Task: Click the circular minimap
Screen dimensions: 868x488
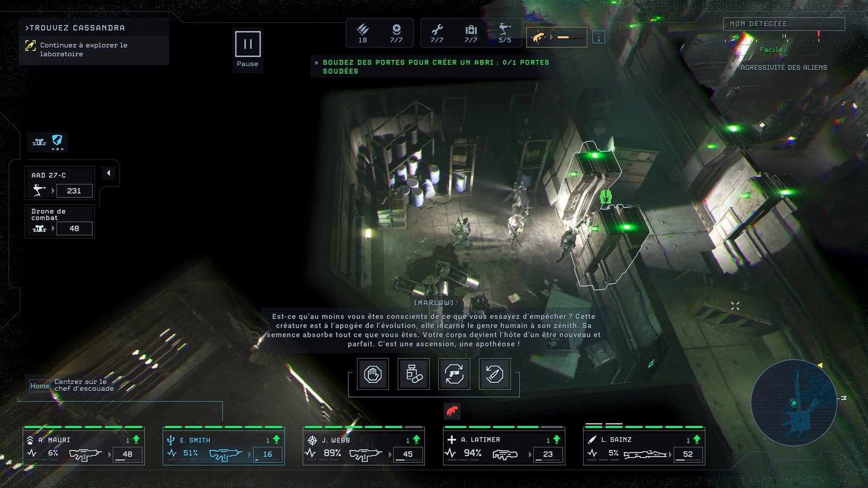Action: click(794, 402)
